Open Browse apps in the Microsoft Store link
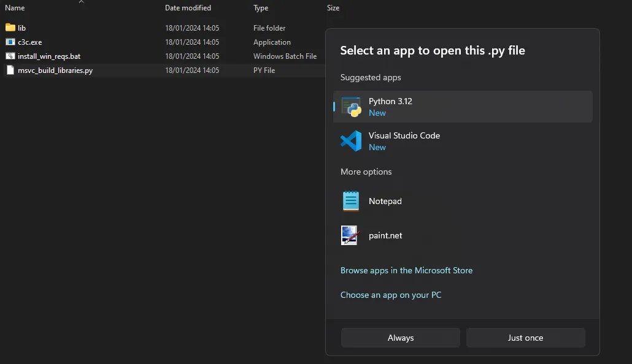The width and height of the screenshot is (632, 364). coord(406,270)
